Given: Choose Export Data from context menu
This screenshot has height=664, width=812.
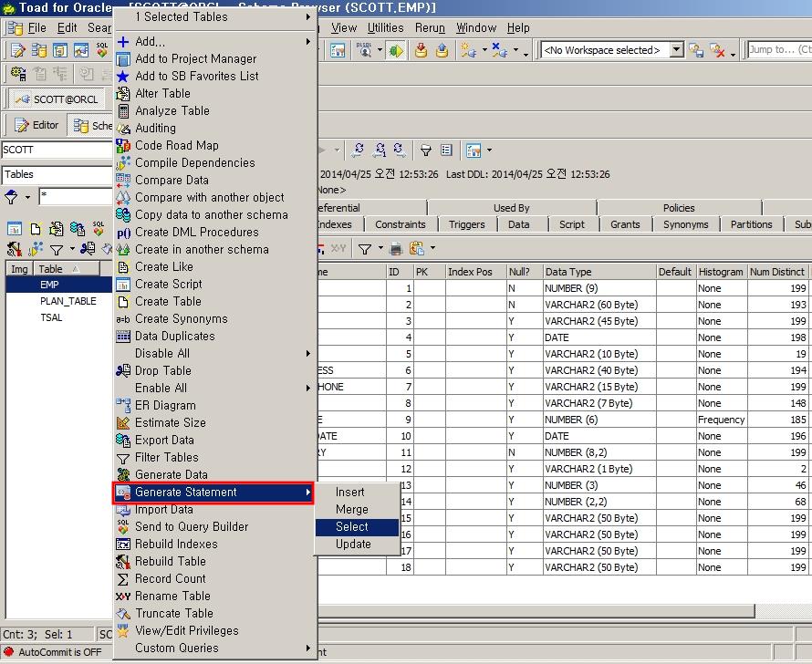Looking at the screenshot, I should 164,440.
